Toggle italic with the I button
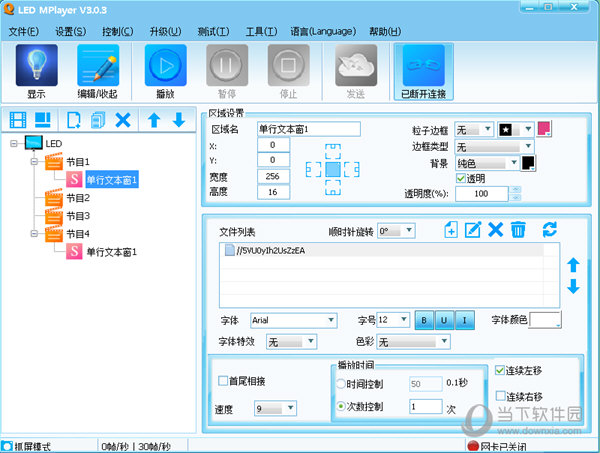The image size is (600, 453). (465, 320)
